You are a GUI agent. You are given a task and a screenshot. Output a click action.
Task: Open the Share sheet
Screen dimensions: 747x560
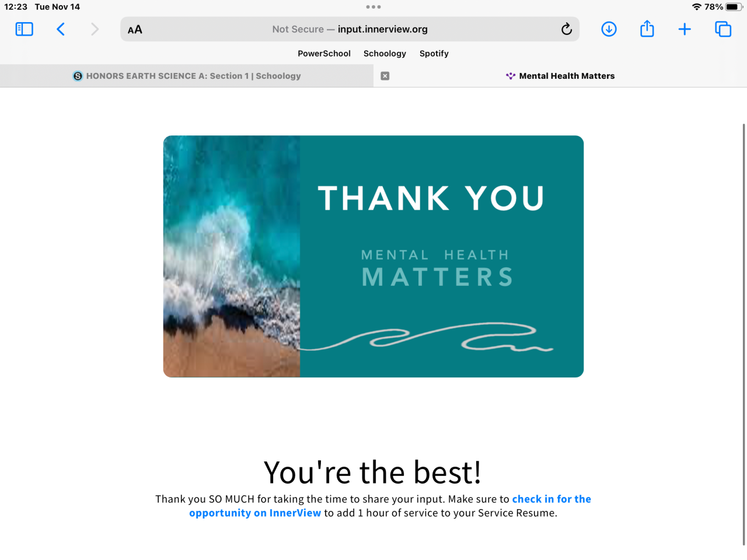(647, 29)
